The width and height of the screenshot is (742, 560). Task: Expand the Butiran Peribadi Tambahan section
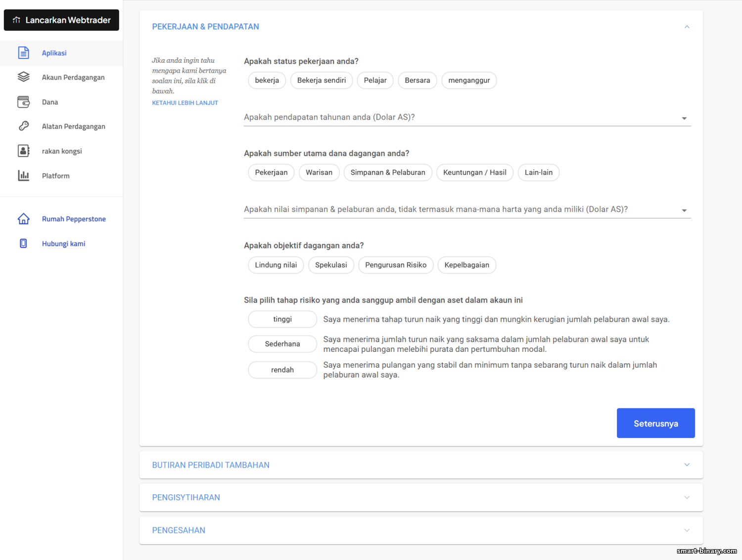pos(421,465)
